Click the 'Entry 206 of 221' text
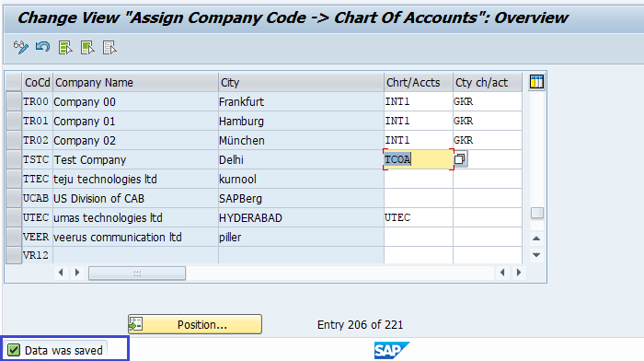 click(x=360, y=325)
